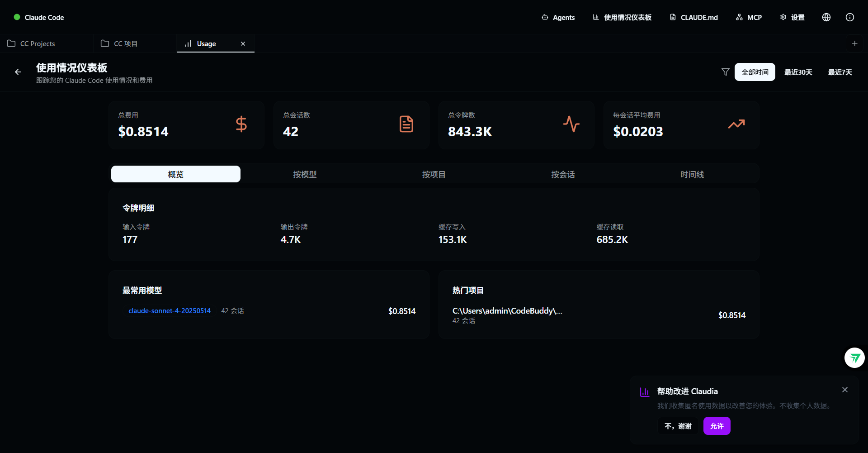Click '42 会话' under the project path
868x453 pixels.
pyautogui.click(x=464, y=321)
